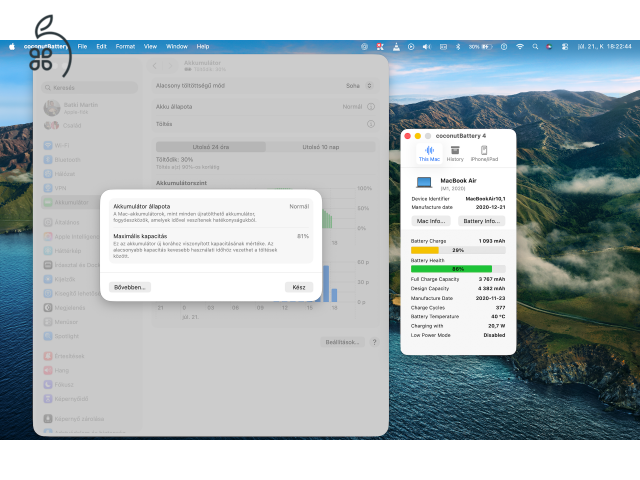
Task: Open the Control Center icon in menu bar
Action: 564,47
